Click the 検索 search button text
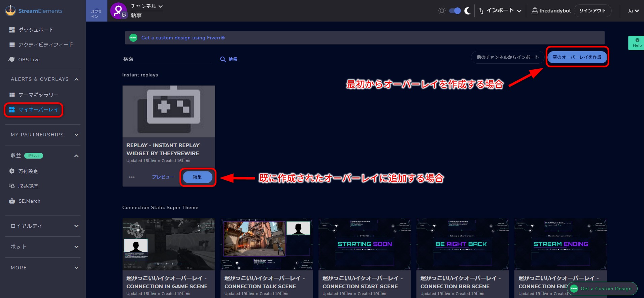Image resolution: width=644 pixels, height=298 pixels. coord(233,59)
